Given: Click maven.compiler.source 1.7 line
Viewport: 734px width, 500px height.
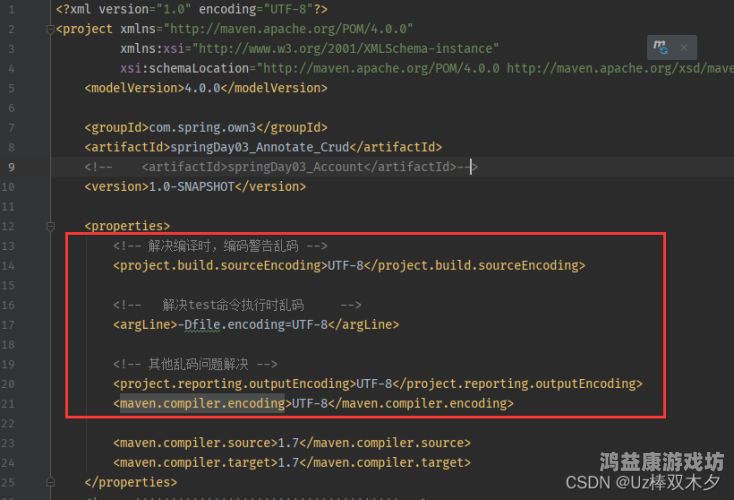Looking at the screenshot, I should 292,443.
